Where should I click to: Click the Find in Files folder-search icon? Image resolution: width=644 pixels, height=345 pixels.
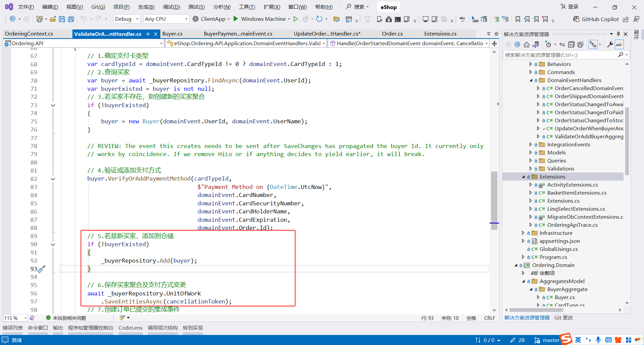[x=336, y=19]
